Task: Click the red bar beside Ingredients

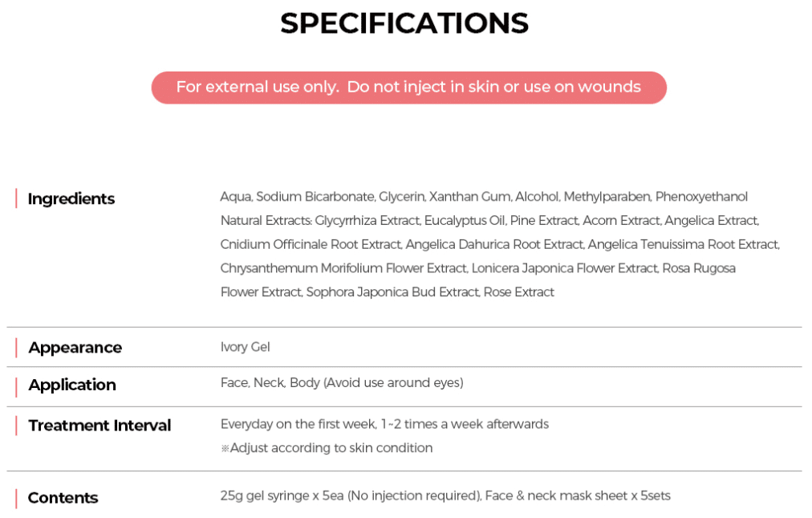Action: (x=16, y=198)
